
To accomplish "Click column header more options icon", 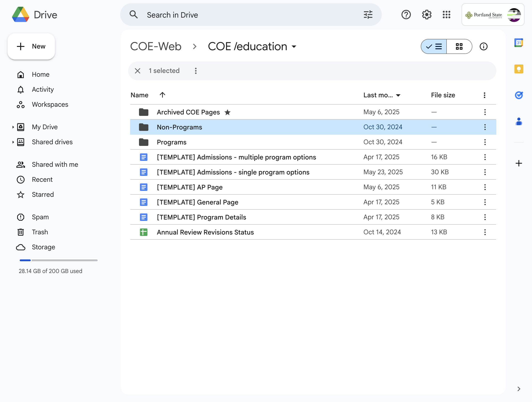I will coord(484,95).
